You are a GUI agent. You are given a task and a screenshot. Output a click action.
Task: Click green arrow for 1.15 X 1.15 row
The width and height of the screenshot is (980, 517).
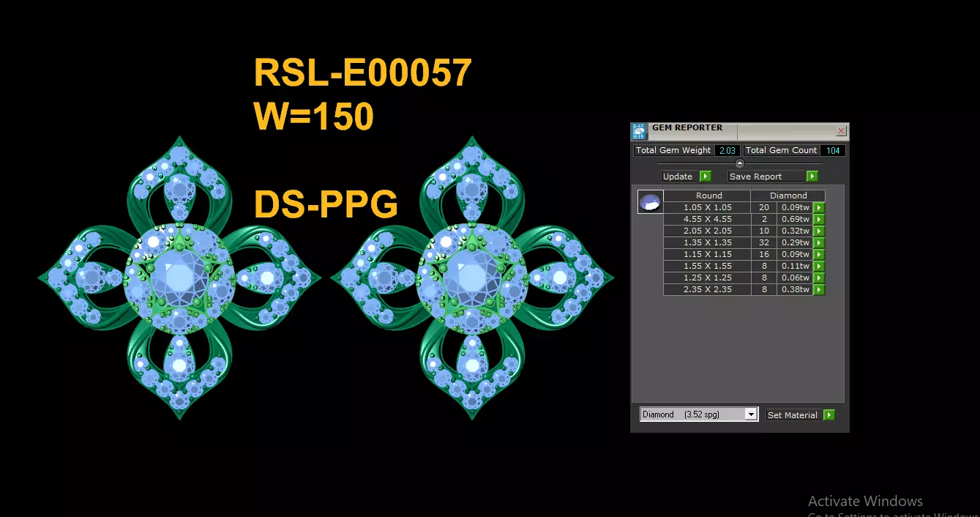click(x=819, y=254)
